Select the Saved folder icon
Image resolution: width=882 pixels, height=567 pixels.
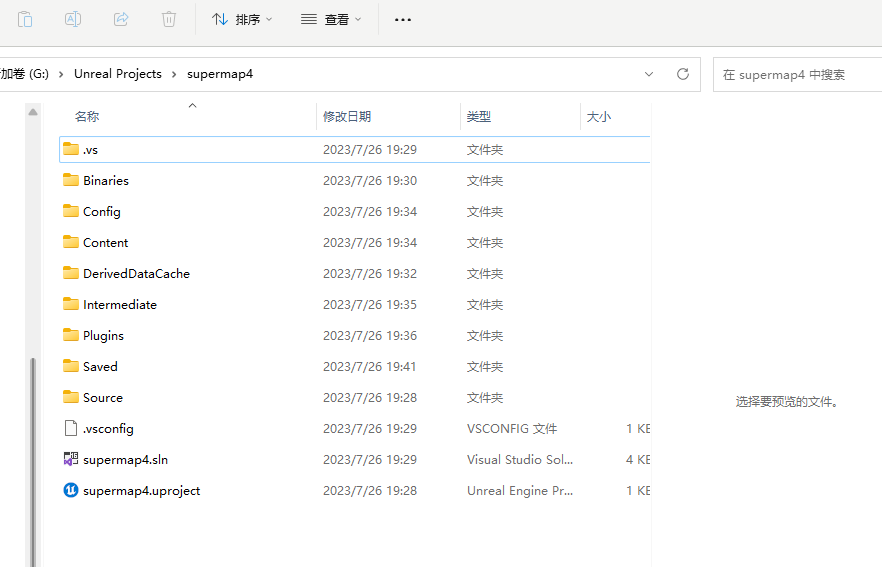[71, 366]
